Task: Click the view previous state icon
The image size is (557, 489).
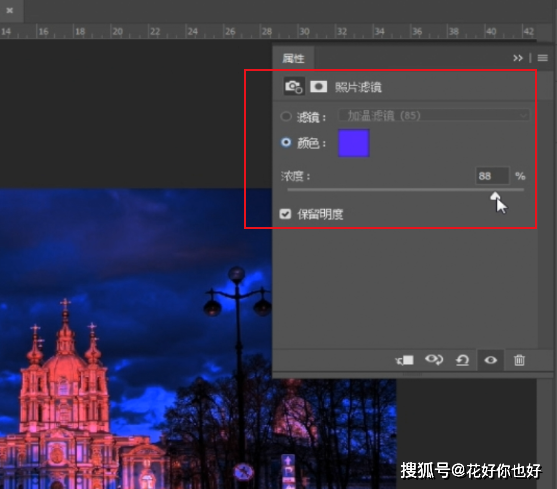Action: point(434,360)
